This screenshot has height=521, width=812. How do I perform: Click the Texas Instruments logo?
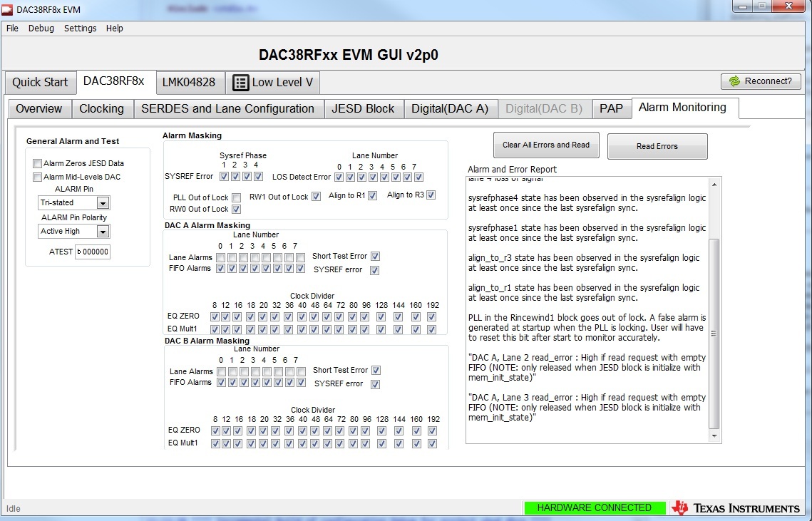(736, 507)
